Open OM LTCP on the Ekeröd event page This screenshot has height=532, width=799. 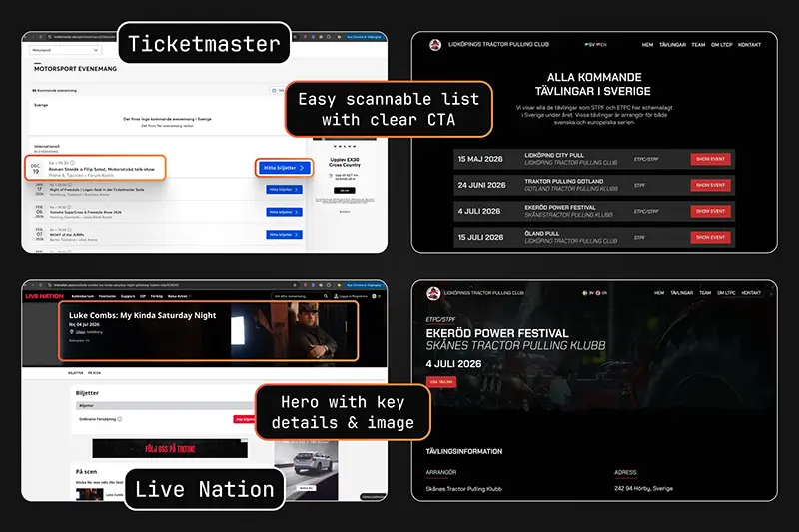[726, 293]
